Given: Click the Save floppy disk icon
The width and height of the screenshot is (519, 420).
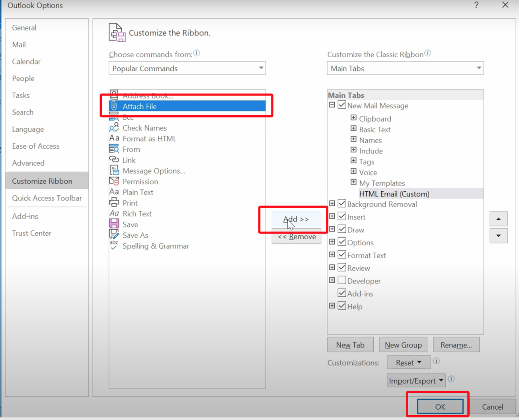Looking at the screenshot, I should (114, 224).
